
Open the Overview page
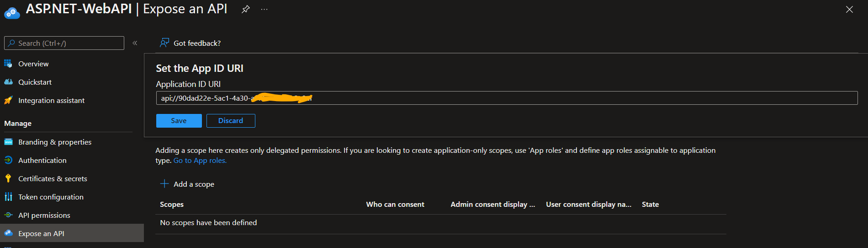[x=33, y=64]
